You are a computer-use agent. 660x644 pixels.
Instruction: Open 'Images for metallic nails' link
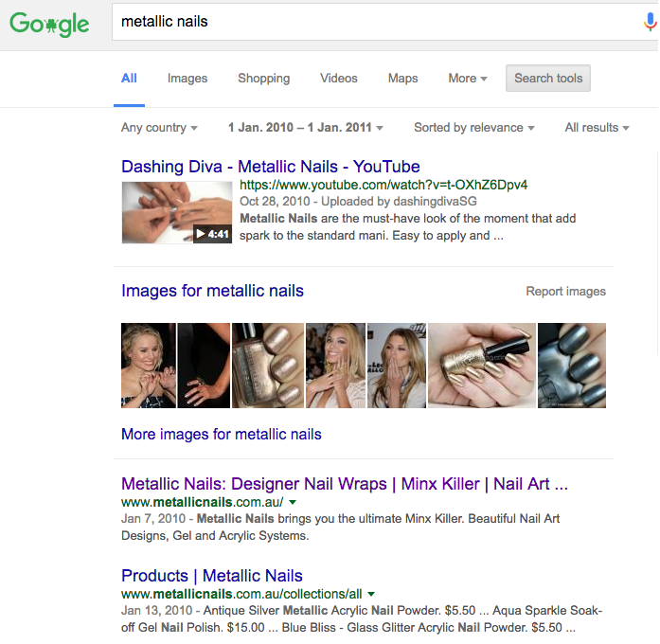point(212,291)
